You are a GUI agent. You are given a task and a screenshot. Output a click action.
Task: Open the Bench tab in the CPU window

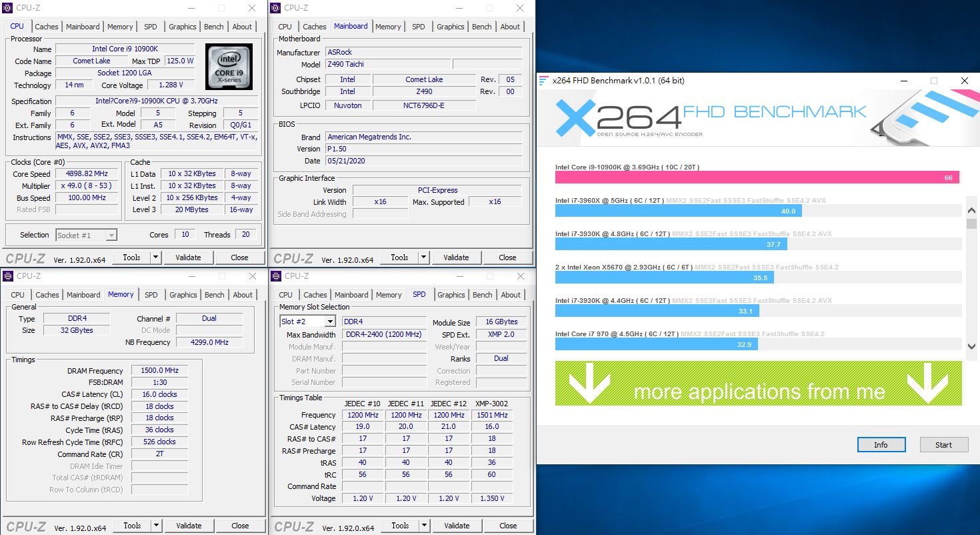tap(214, 27)
